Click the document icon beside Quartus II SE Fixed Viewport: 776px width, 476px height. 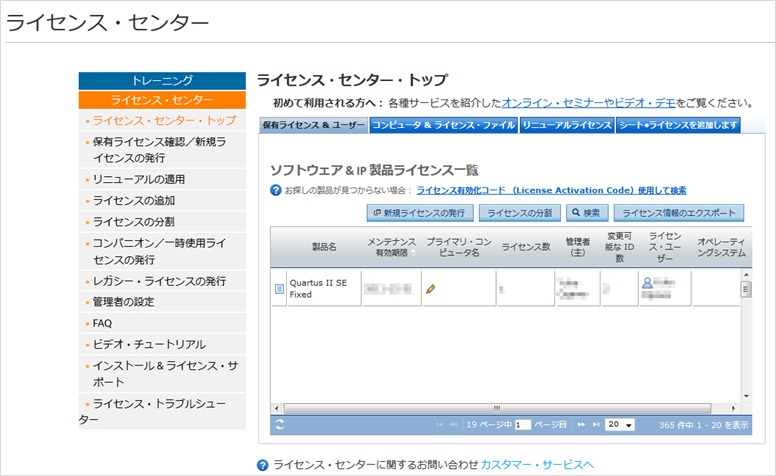click(279, 288)
